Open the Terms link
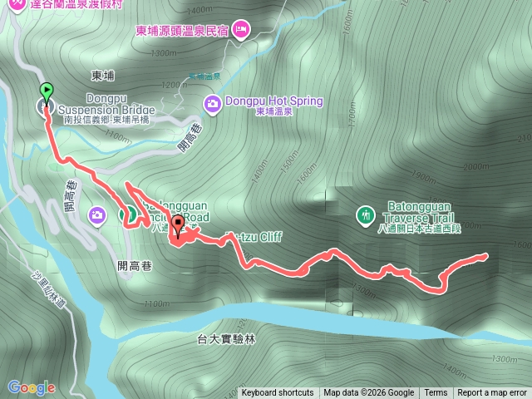The width and height of the screenshot is (532, 399). click(x=436, y=393)
